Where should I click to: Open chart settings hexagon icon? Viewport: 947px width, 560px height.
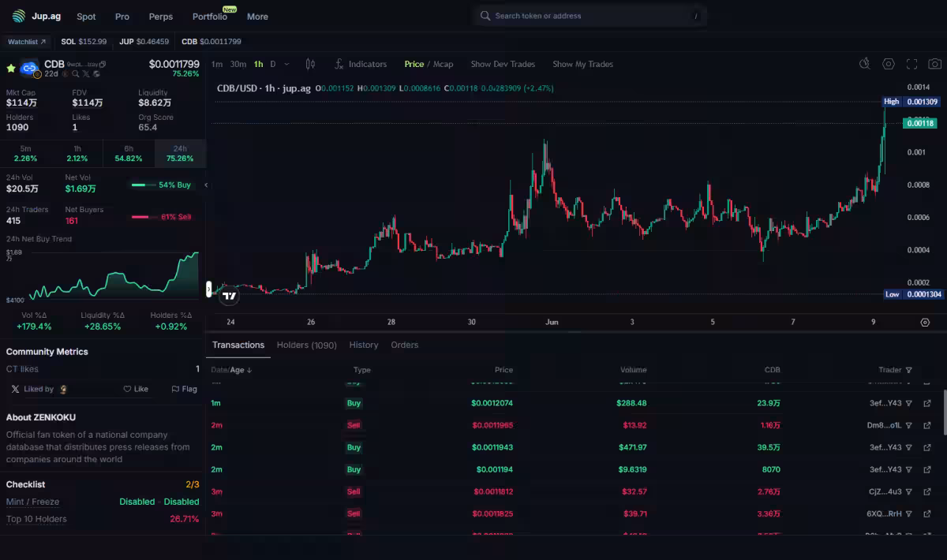coord(888,64)
